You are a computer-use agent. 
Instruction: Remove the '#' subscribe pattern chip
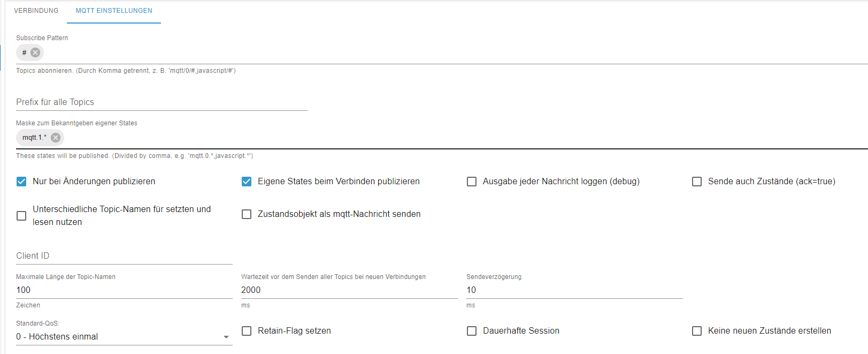point(35,52)
